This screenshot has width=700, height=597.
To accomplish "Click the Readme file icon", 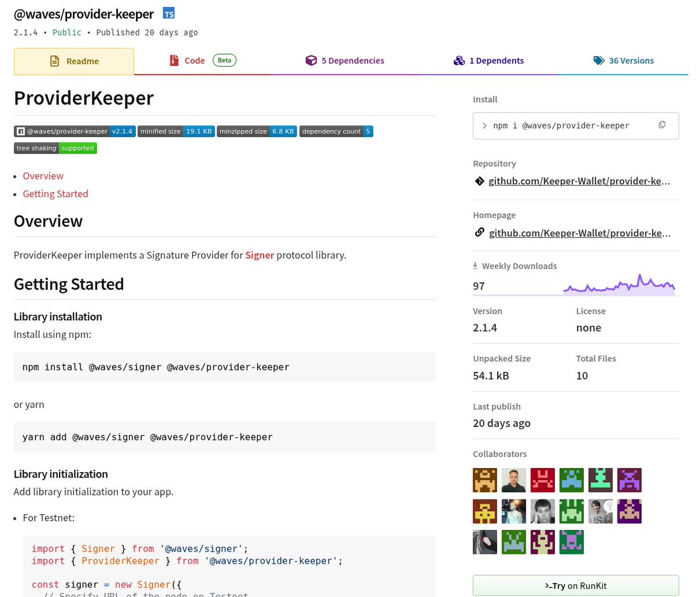I will [55, 61].
